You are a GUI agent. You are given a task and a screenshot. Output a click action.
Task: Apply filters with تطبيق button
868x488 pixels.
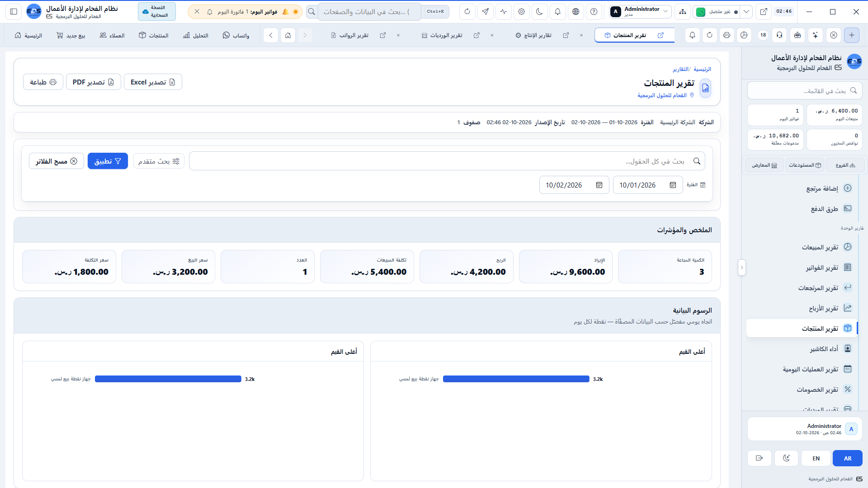(x=108, y=161)
